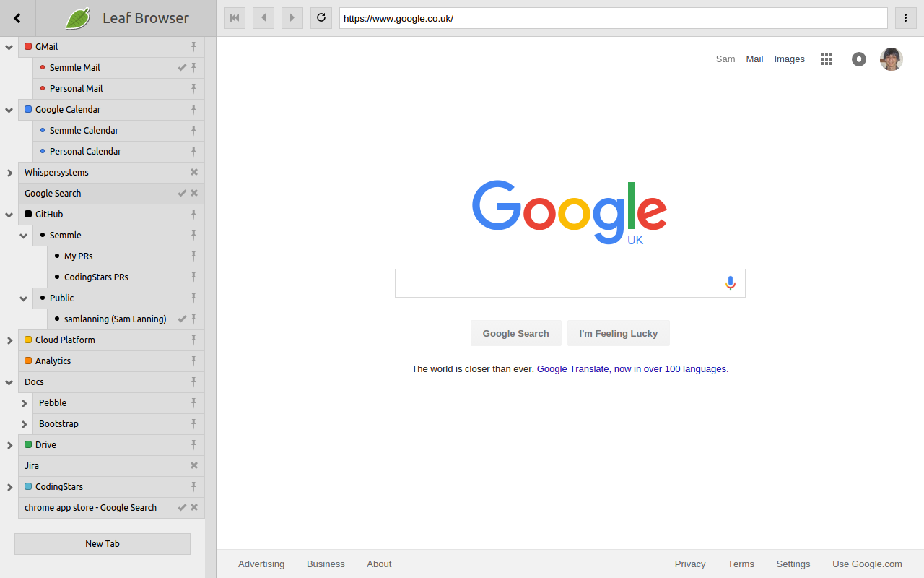
Task: Expand the Pebble docs group
Action: (x=24, y=402)
